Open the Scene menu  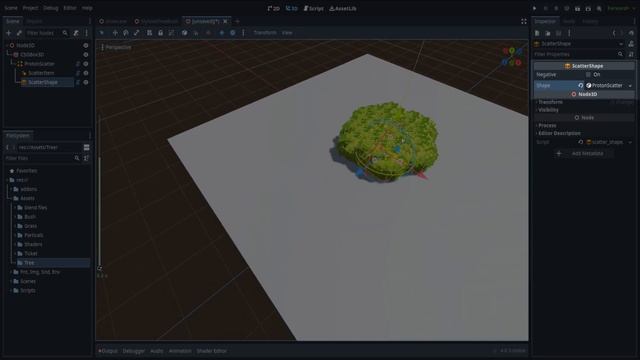11,8
